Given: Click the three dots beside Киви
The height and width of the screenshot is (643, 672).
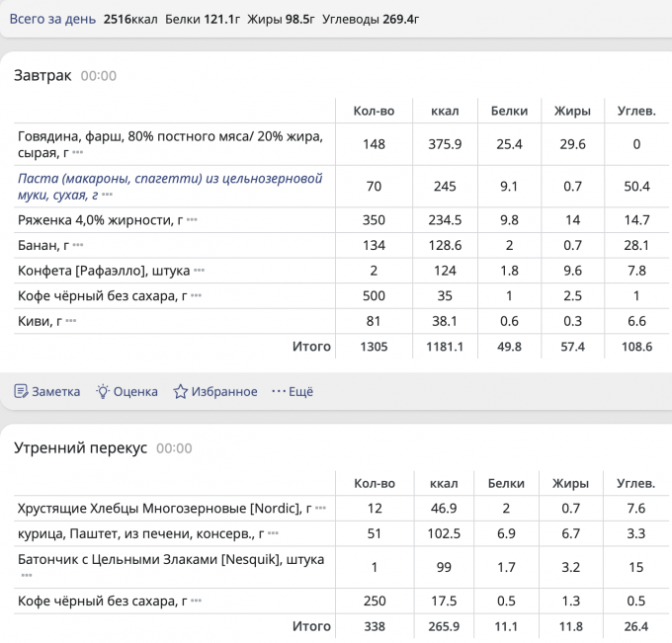Looking at the screenshot, I should pos(70,322).
